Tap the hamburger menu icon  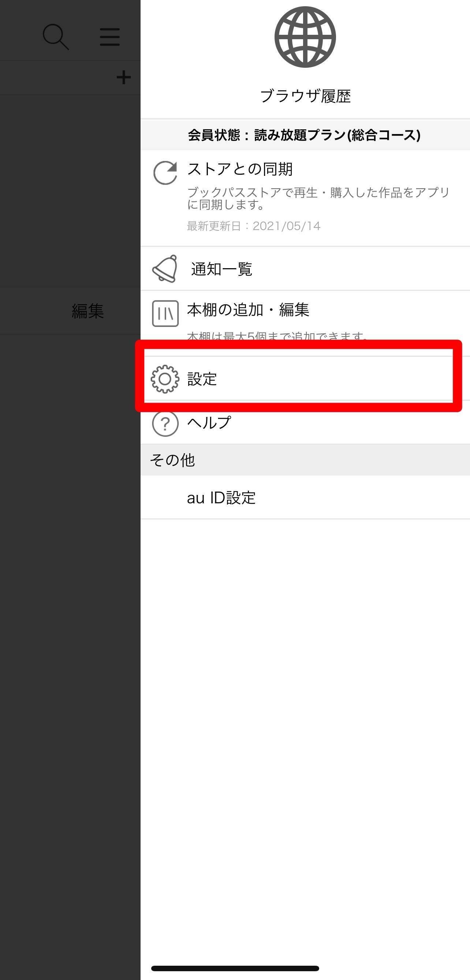coord(110,37)
